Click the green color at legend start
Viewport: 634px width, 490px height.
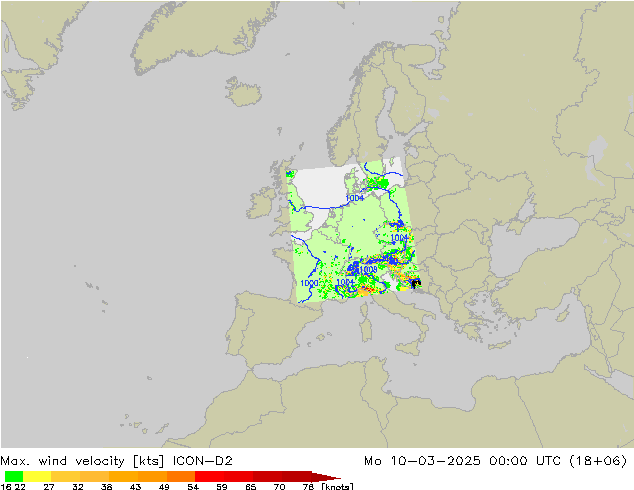pos(12,476)
